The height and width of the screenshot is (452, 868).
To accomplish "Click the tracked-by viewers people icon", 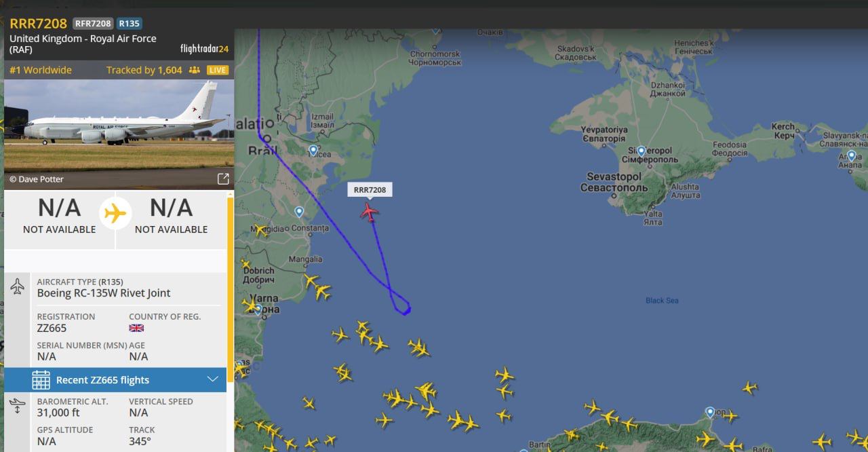I will pos(195,70).
